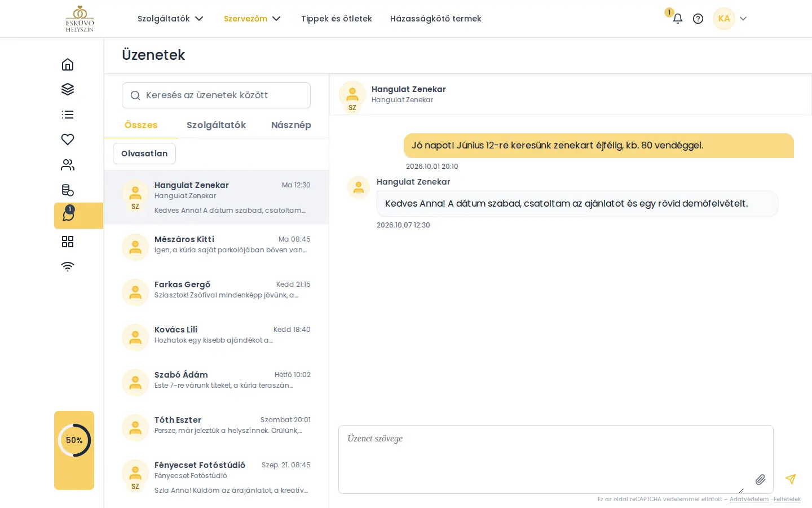Switch to the Násznép tab
Image resolution: width=812 pixels, height=508 pixels.
click(291, 125)
